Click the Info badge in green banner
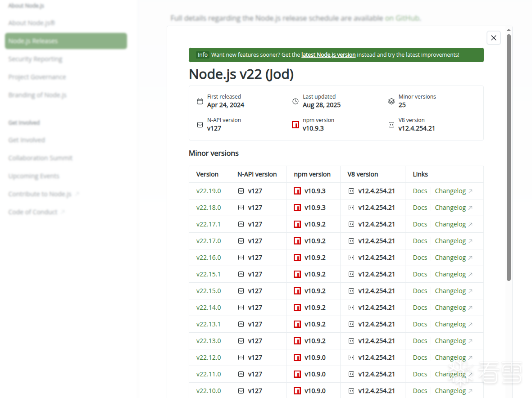532x398 pixels. click(203, 55)
